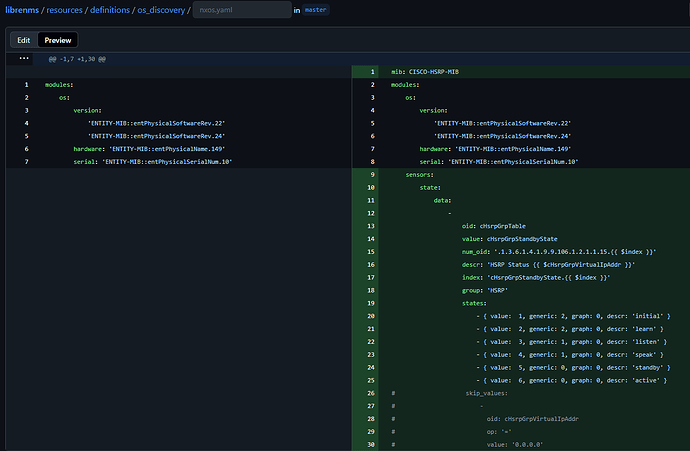Navigate to os_discovery folder breadcrumb
This screenshot has height=451, width=690.
(x=160, y=10)
